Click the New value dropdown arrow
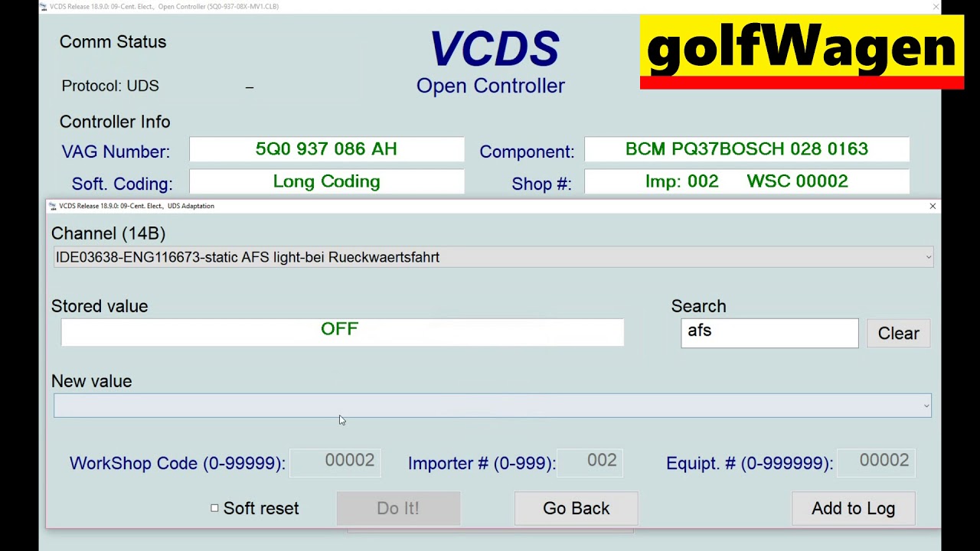 pyautogui.click(x=926, y=406)
